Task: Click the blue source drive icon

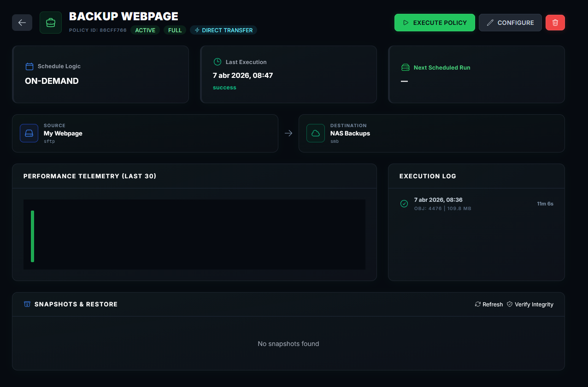Action: point(29,133)
